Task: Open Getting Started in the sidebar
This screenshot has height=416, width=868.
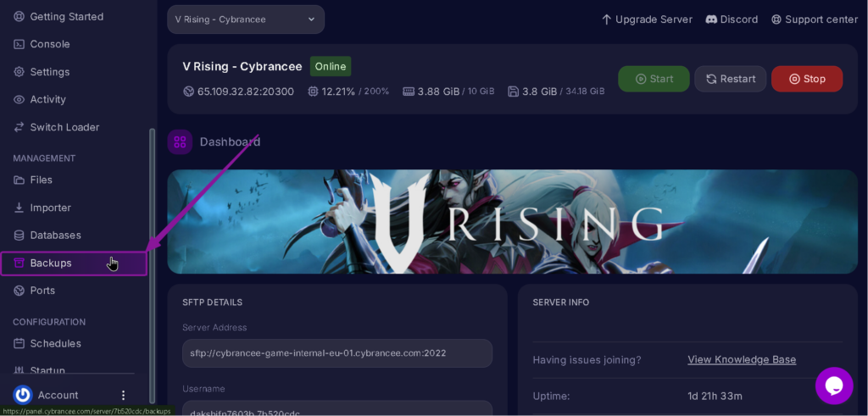Action: point(66,17)
